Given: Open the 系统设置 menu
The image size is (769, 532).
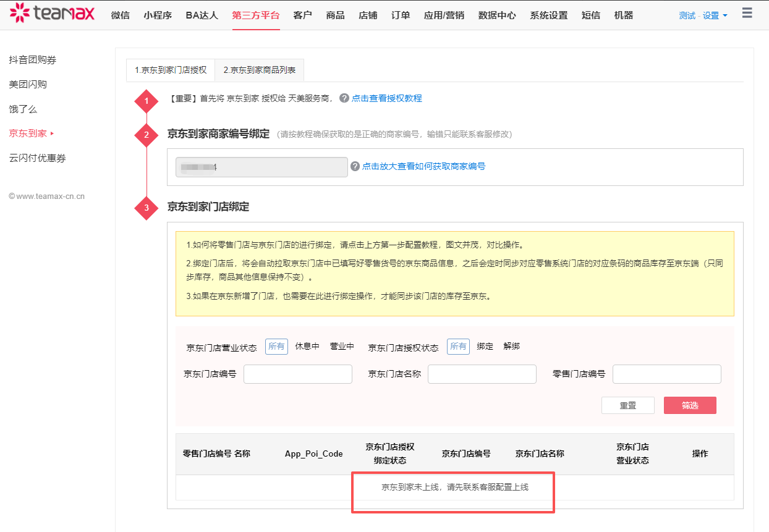Looking at the screenshot, I should (548, 15).
